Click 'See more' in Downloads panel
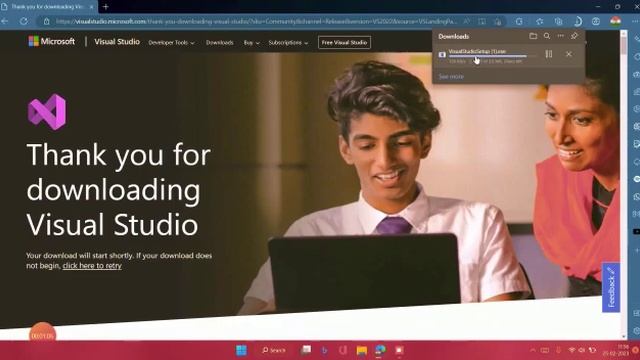The width and height of the screenshot is (640, 360). [x=451, y=76]
